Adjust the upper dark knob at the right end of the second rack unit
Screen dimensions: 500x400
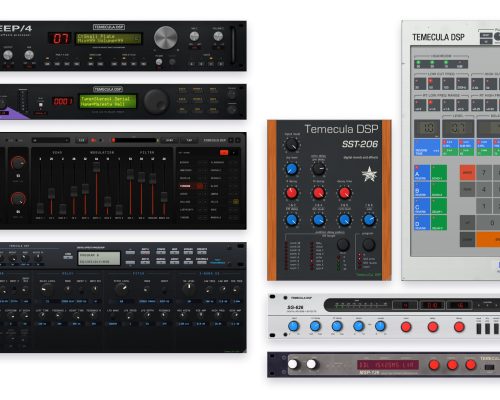232,95
